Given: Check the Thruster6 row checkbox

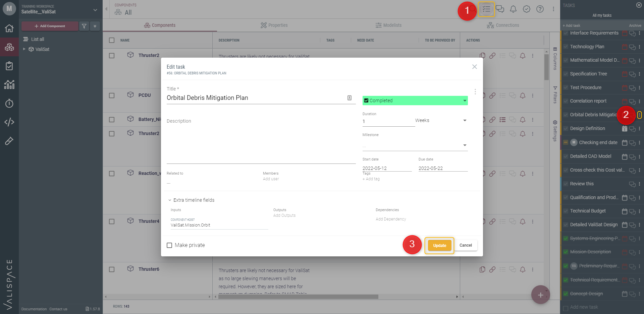Looking at the screenshot, I should click(112, 269).
